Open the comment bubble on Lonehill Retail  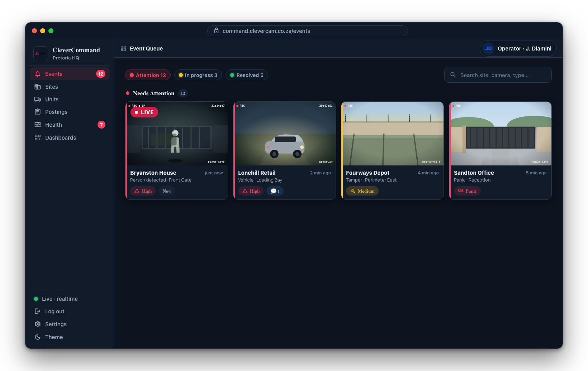point(275,191)
